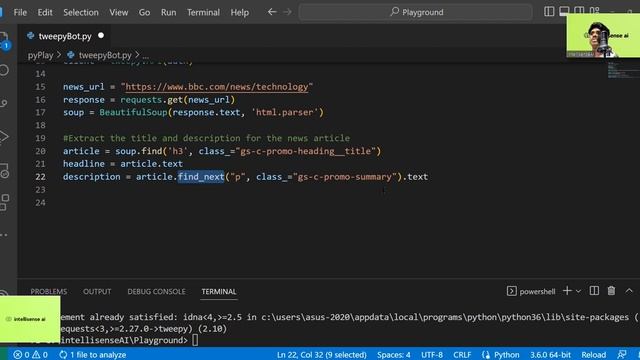This screenshot has height=360, width=640.
Task: Toggle the secondary sidebar layout icon
Action: click(x=579, y=10)
